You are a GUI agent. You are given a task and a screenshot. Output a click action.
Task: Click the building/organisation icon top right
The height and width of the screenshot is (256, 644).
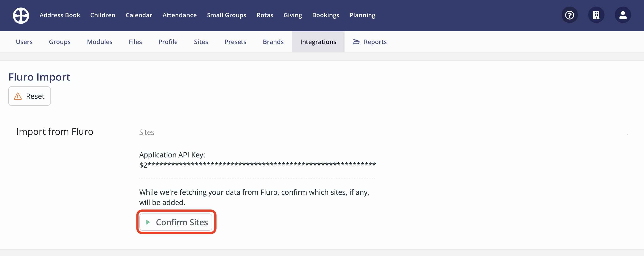point(596,15)
